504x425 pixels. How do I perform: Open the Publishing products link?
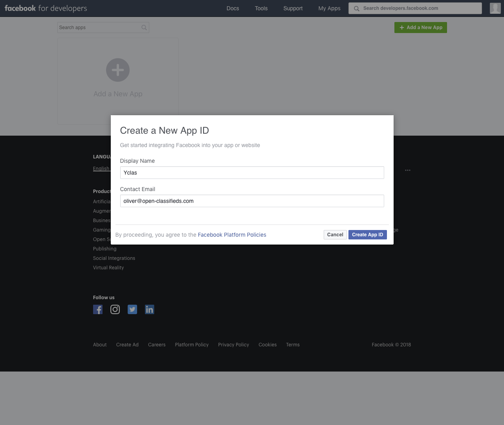(x=104, y=249)
